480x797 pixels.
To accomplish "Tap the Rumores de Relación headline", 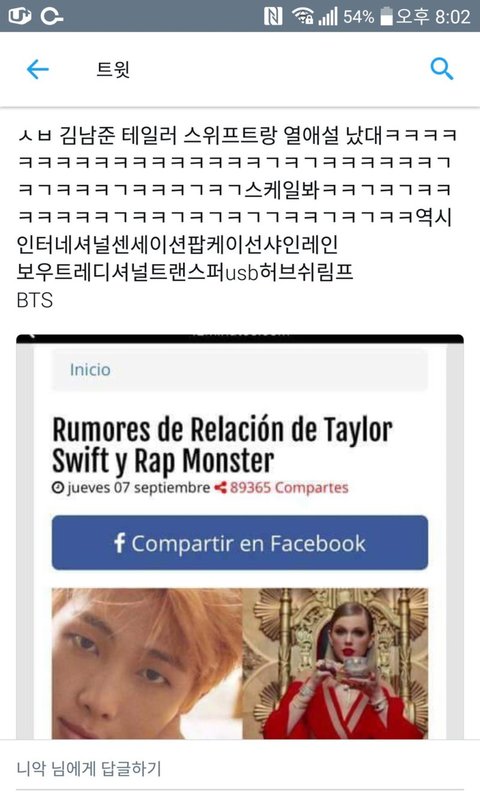I will coord(222,445).
